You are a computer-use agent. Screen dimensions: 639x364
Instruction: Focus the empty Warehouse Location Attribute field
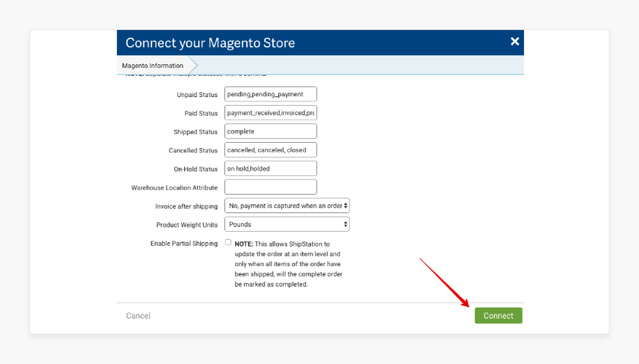tap(271, 187)
